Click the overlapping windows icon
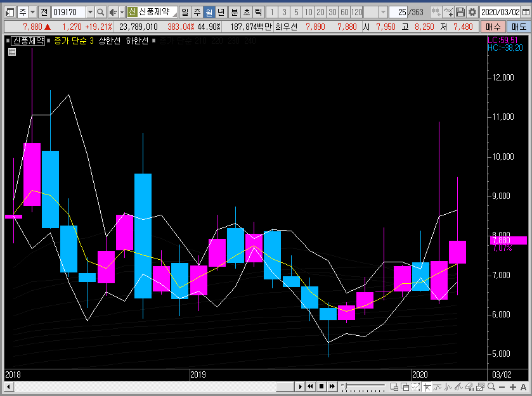This screenshot has width=532, height=396. (x=405, y=386)
